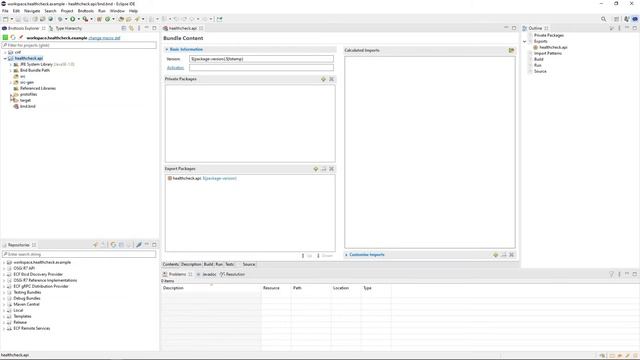Add an export package with plus icon
640x360 pixels.
click(316, 169)
